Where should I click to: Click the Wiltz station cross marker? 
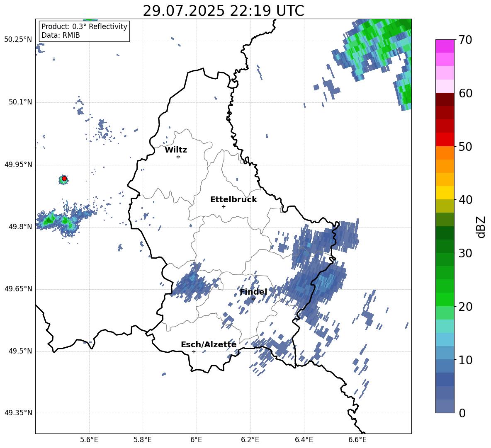click(x=178, y=157)
